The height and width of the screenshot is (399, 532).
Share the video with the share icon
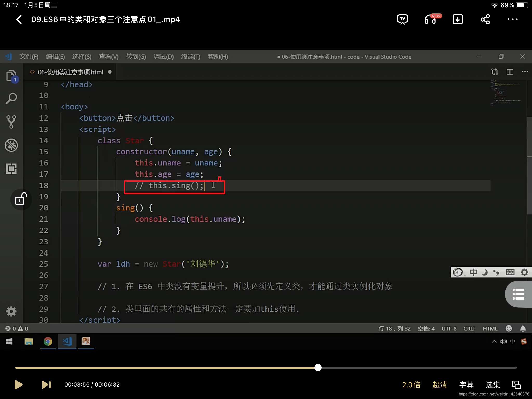(x=485, y=19)
